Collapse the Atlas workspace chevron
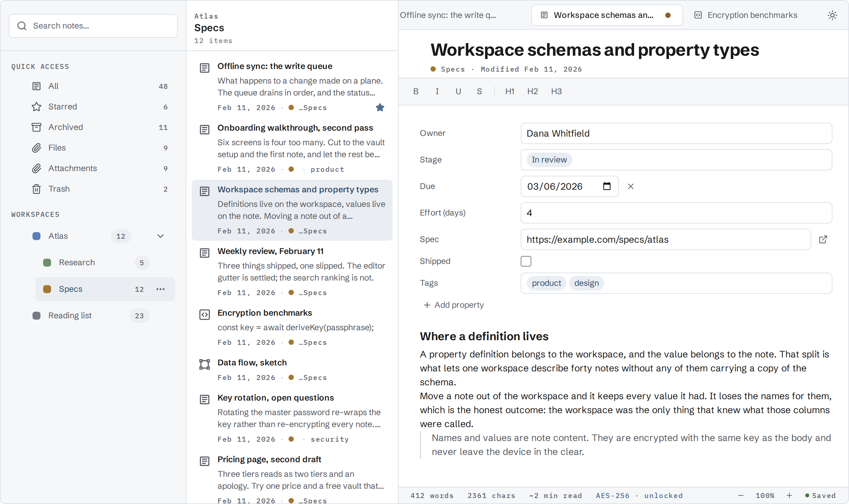Viewport: 849px width, 504px height. click(x=160, y=236)
